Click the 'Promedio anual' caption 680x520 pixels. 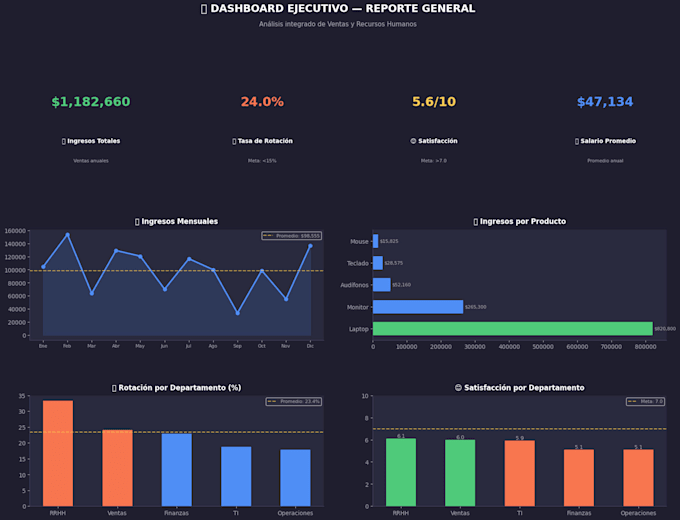tap(605, 161)
